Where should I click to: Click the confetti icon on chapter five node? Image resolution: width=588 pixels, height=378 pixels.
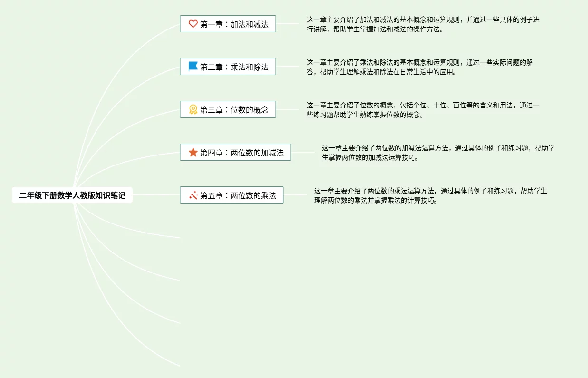(x=193, y=195)
